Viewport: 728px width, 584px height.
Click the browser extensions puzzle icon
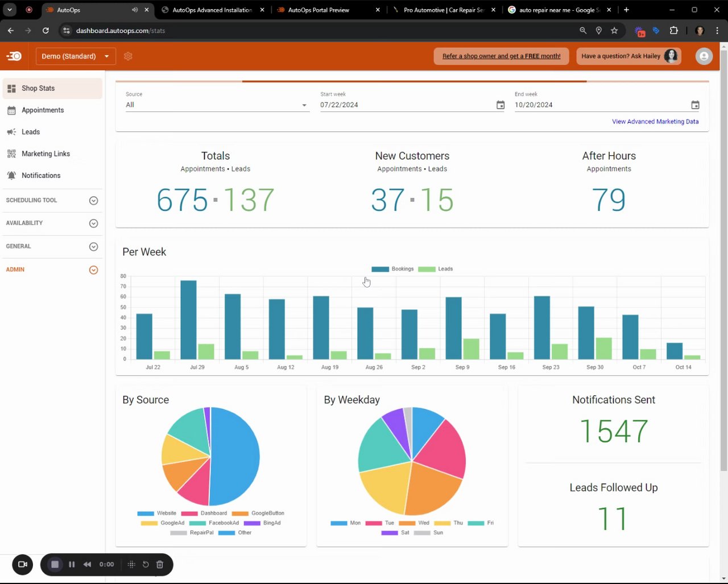click(x=674, y=31)
